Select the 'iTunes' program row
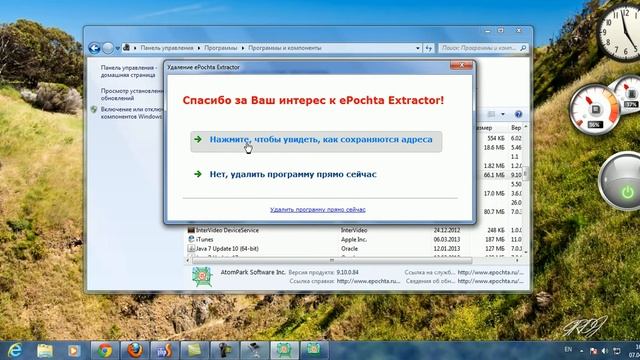 (354, 240)
